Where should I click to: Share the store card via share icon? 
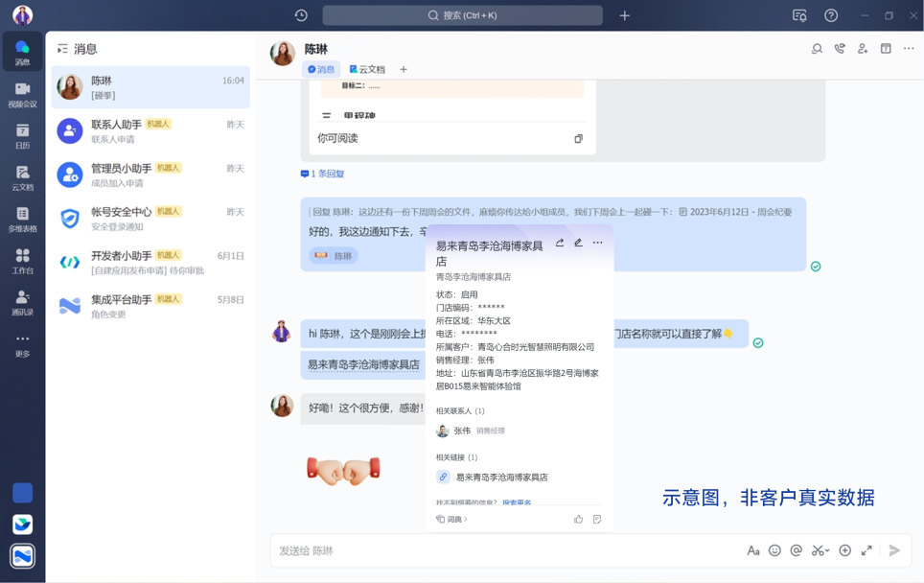click(560, 243)
